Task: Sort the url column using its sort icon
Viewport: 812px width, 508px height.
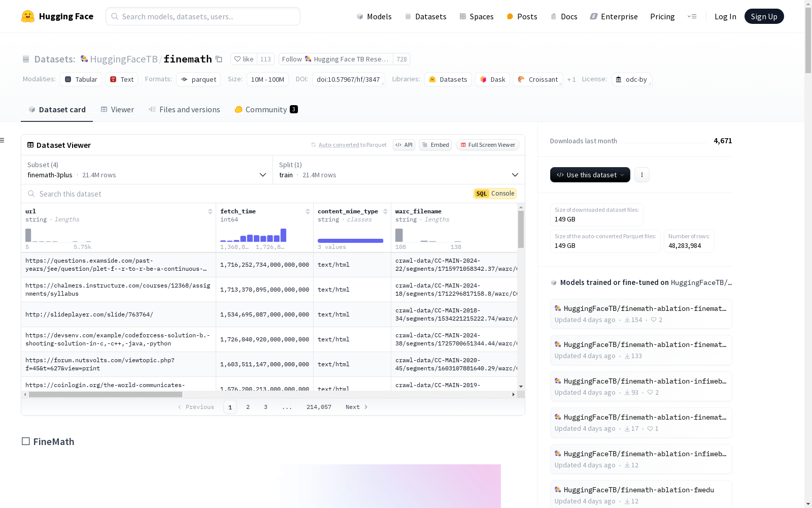Action: (210, 211)
